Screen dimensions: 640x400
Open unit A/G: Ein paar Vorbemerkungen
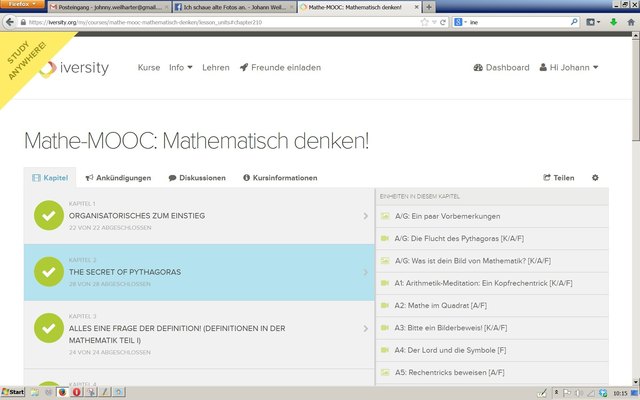(x=492, y=216)
